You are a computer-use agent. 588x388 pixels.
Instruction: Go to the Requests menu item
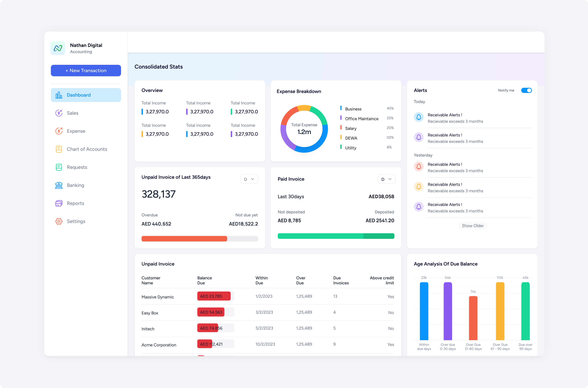(x=77, y=167)
